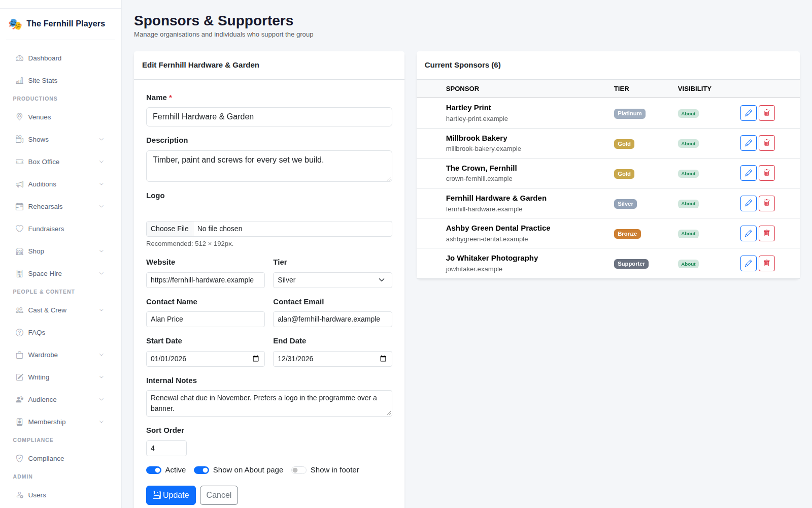Expand the Shows menu
This screenshot has height=508, width=812.
(60, 139)
